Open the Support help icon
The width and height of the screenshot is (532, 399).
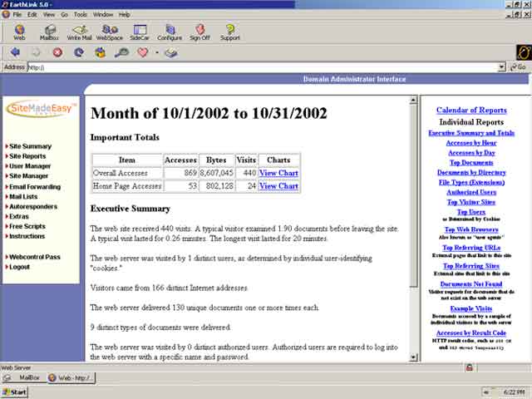coord(230,32)
